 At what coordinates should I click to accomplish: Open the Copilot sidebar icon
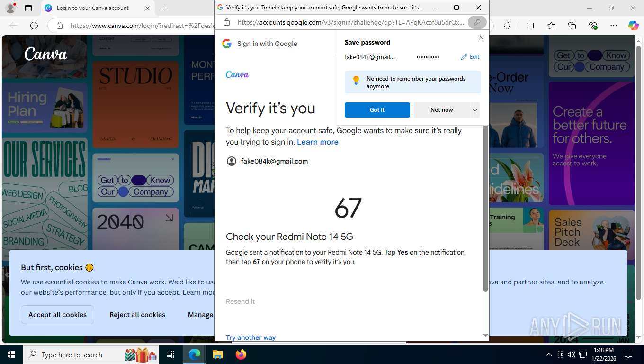[634, 26]
